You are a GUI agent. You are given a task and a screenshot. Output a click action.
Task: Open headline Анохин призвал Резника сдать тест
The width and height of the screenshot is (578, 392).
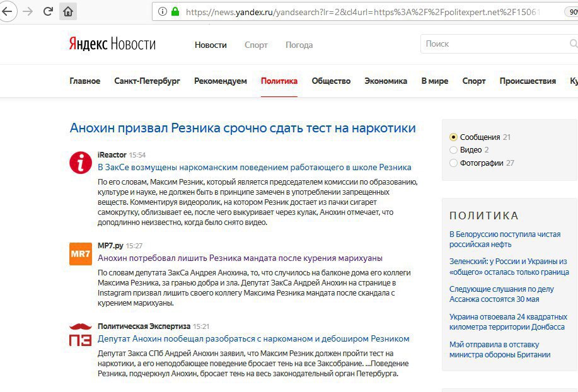tap(243, 128)
